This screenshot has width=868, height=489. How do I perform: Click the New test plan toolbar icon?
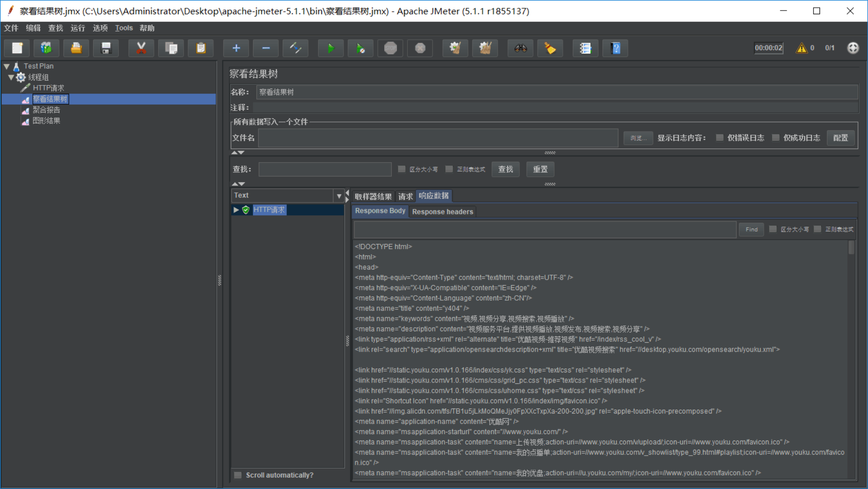(x=17, y=48)
